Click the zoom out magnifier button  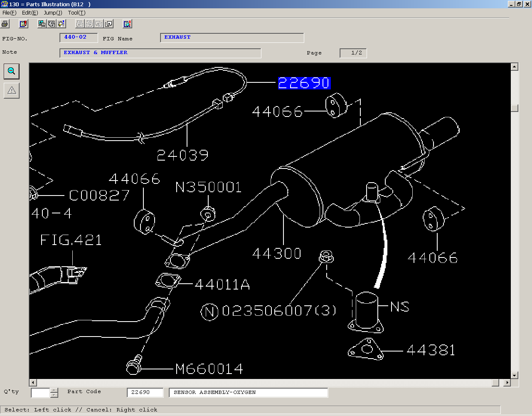pyautogui.click(x=12, y=71)
